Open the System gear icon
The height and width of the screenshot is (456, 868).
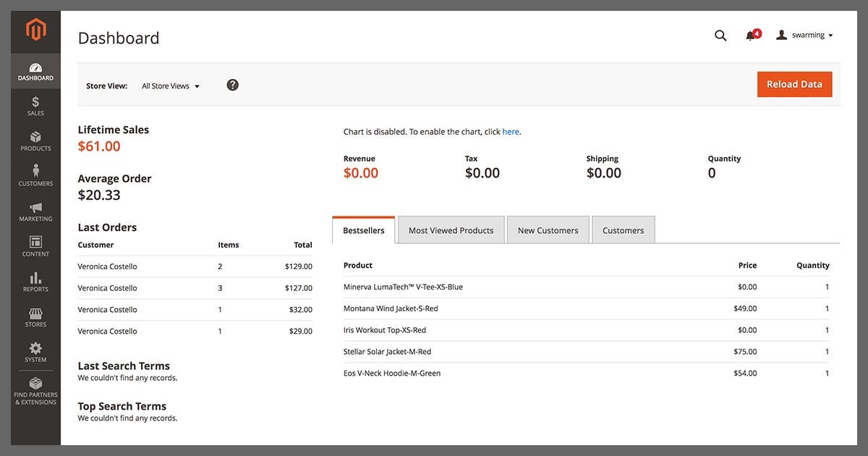tap(35, 348)
